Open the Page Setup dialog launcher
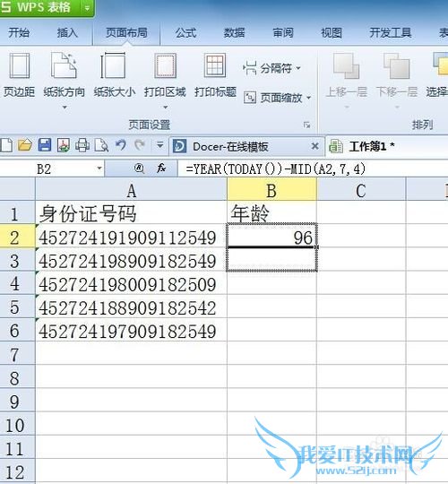Screen dimensions: 448x484 (306, 125)
